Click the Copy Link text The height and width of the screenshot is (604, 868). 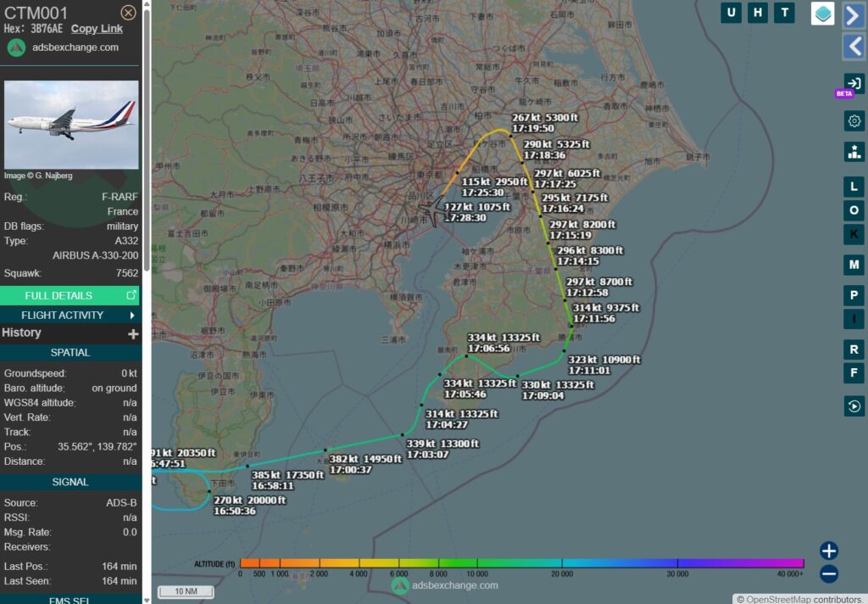click(97, 28)
